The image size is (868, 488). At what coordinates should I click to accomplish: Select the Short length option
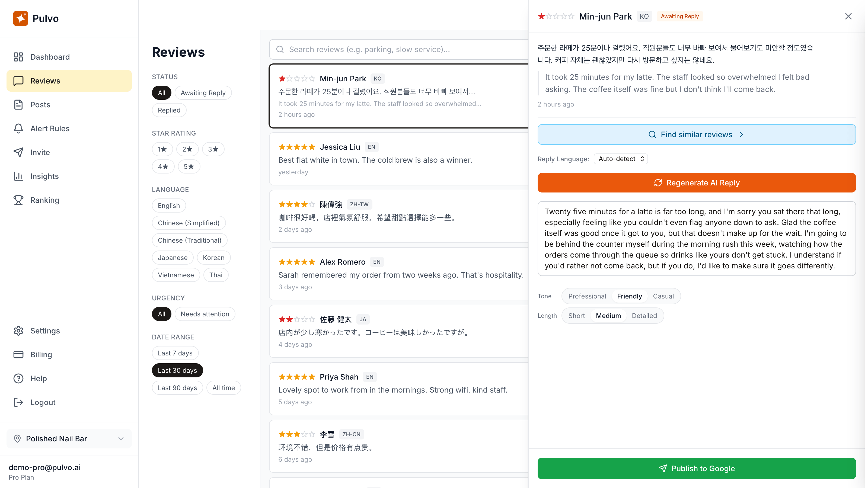576,316
